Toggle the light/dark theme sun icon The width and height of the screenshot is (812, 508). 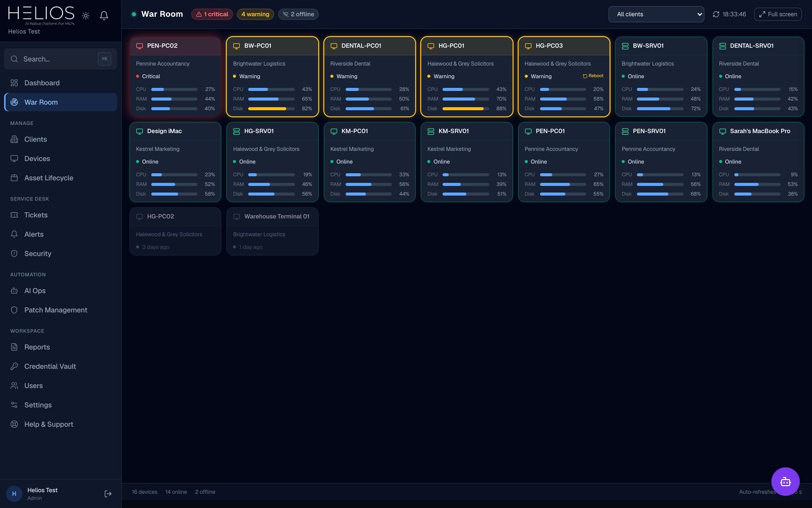pyautogui.click(x=86, y=16)
